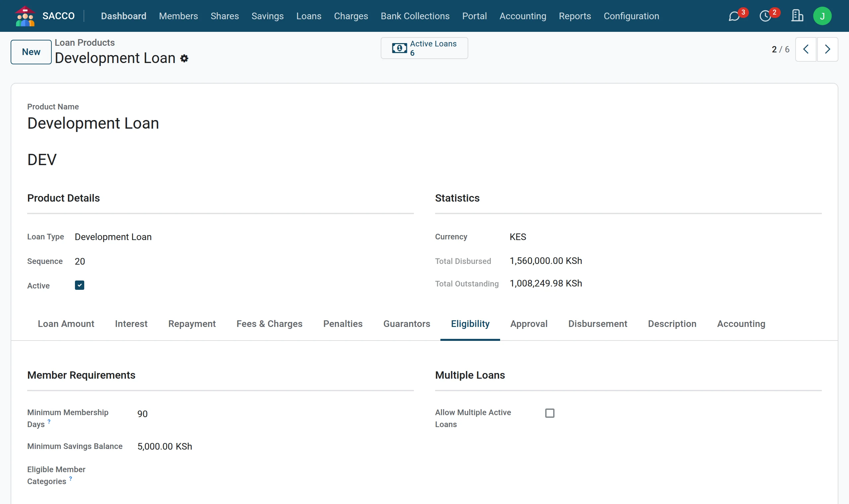Open the Members menu
The width and height of the screenshot is (849, 504).
click(x=178, y=16)
